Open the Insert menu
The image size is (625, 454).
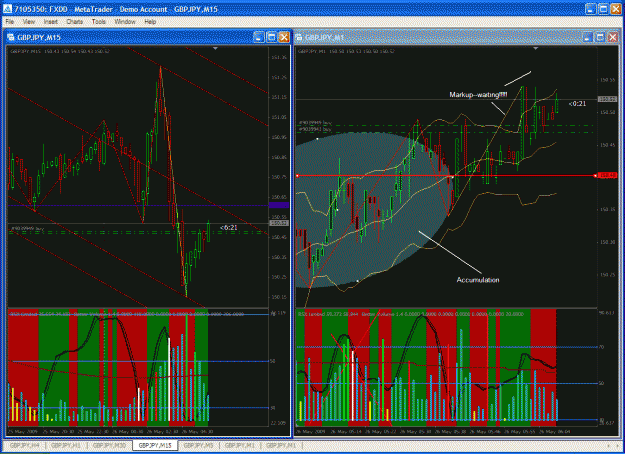tap(51, 22)
